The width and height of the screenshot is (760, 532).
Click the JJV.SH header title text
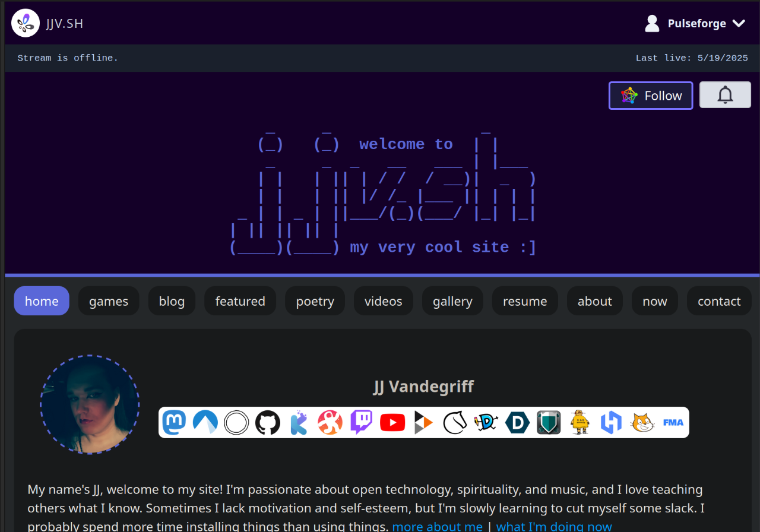point(65,24)
